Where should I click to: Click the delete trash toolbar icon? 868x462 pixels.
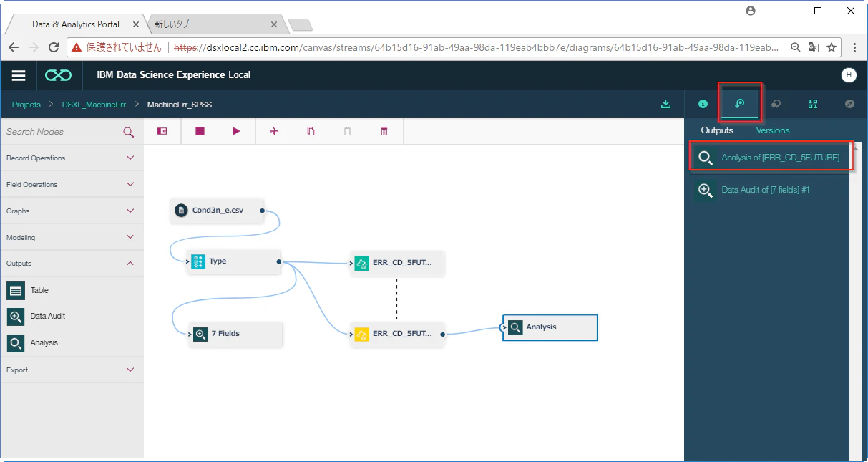click(x=384, y=132)
